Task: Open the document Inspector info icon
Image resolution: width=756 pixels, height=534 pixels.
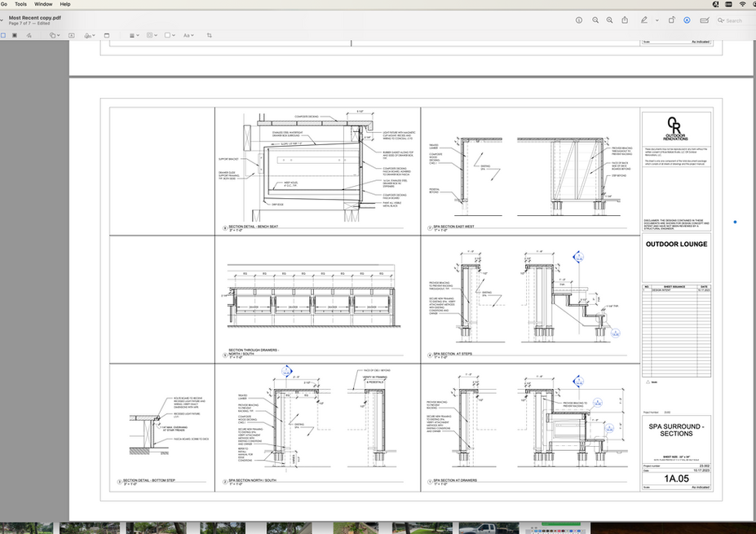Action: [x=579, y=20]
